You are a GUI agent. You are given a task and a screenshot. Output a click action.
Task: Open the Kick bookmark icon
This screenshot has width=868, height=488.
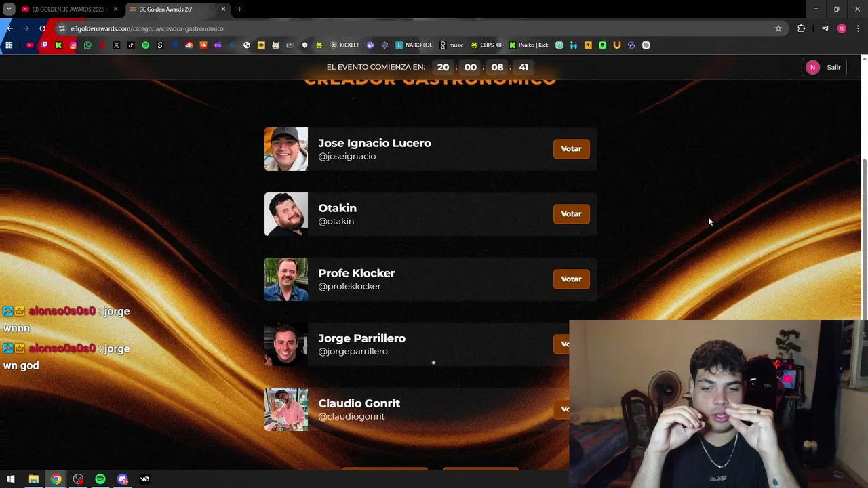(x=59, y=45)
